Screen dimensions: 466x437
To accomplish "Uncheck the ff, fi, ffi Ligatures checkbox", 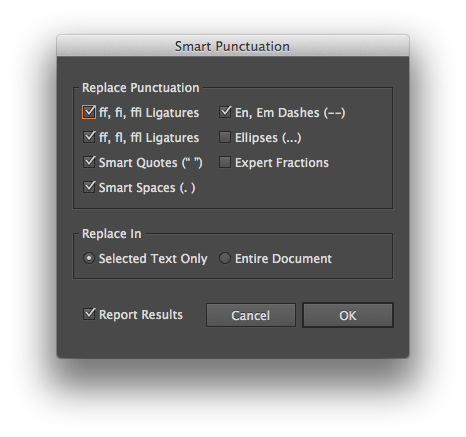I will [x=89, y=112].
